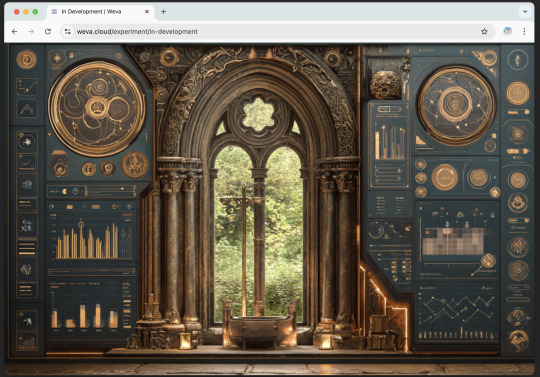This screenshot has width=540, height=377.
Task: Close the In Development | Weva tab
Action: [147, 11]
